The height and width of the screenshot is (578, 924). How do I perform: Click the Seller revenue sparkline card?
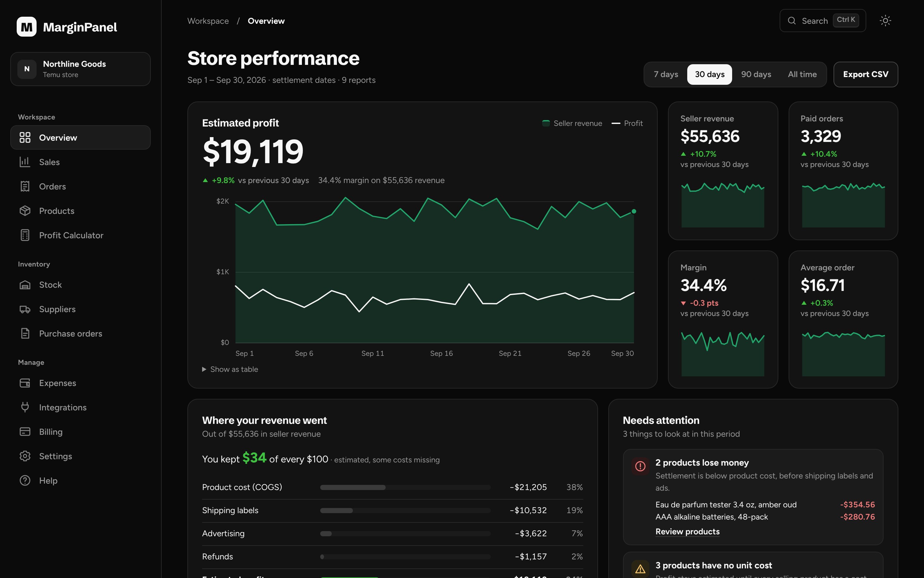click(723, 171)
